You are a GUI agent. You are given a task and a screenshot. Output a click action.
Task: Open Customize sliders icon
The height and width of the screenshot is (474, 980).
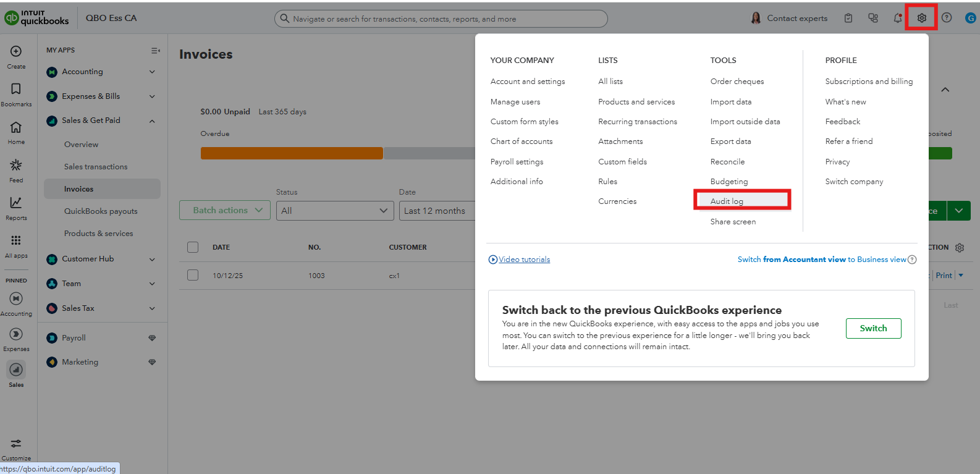click(x=16, y=444)
